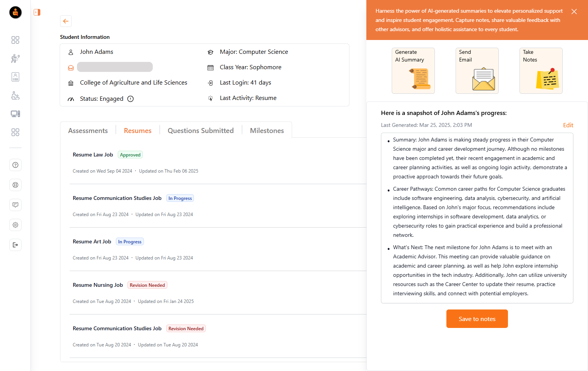Click the status gauge icon
Image resolution: width=588 pixels, height=371 pixels.
point(71,99)
